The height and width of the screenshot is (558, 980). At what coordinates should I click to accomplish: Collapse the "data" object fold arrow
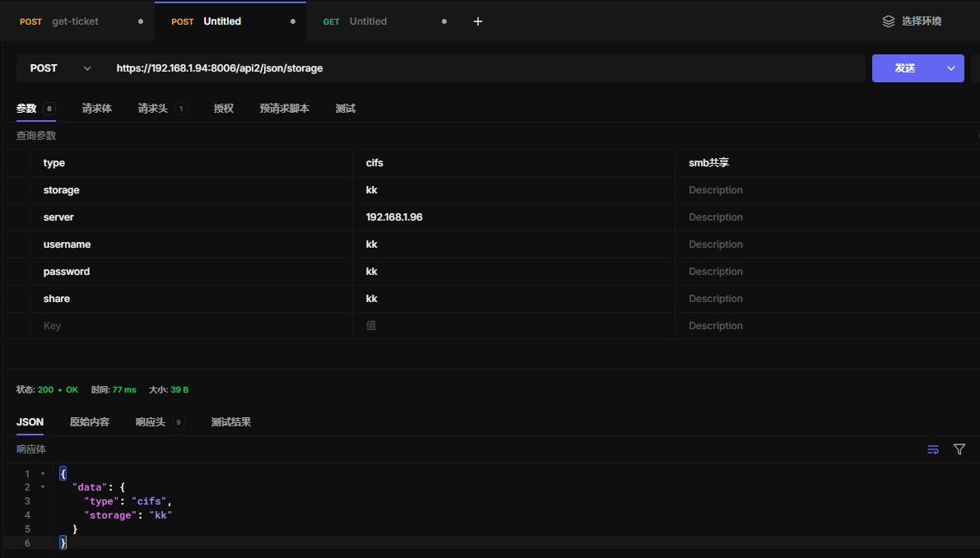pyautogui.click(x=43, y=487)
